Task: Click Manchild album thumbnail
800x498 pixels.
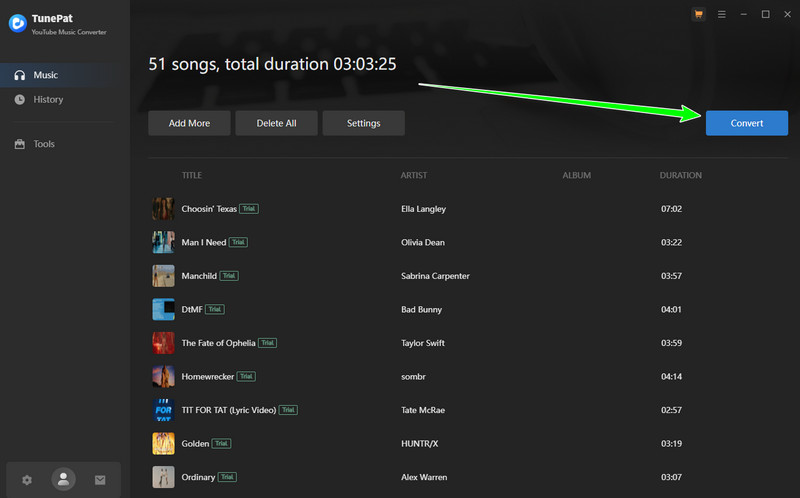Action: [163, 276]
